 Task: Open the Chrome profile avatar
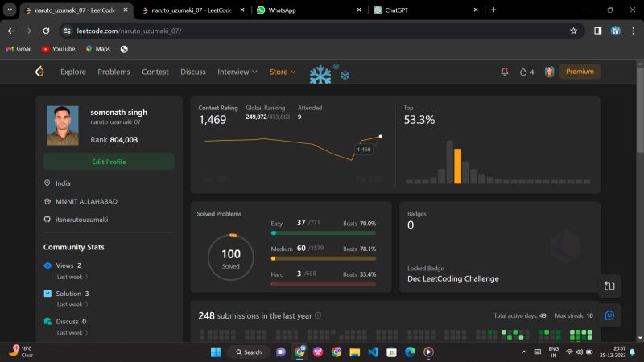coord(615,31)
